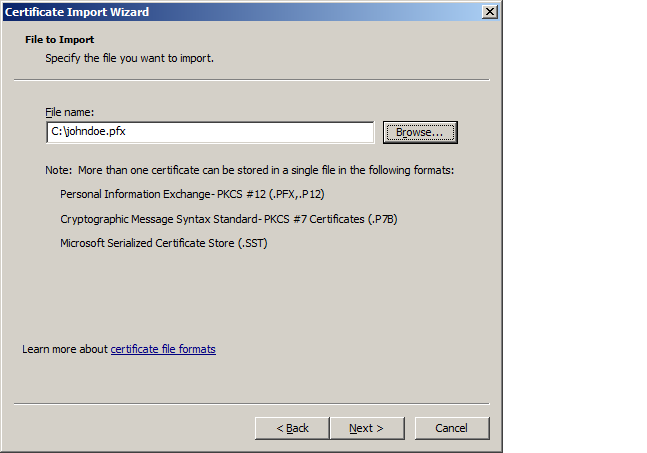Go back with the Back button
This screenshot has height=453, width=647.
tap(292, 428)
